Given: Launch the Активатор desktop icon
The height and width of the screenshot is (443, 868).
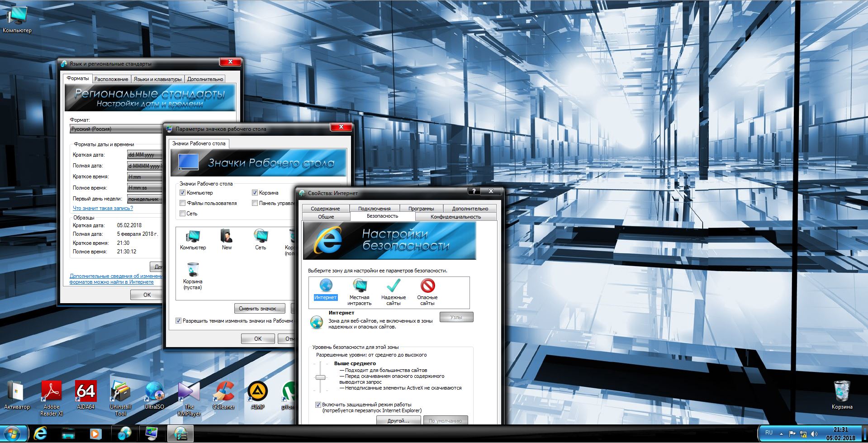Looking at the screenshot, I should 16,395.
